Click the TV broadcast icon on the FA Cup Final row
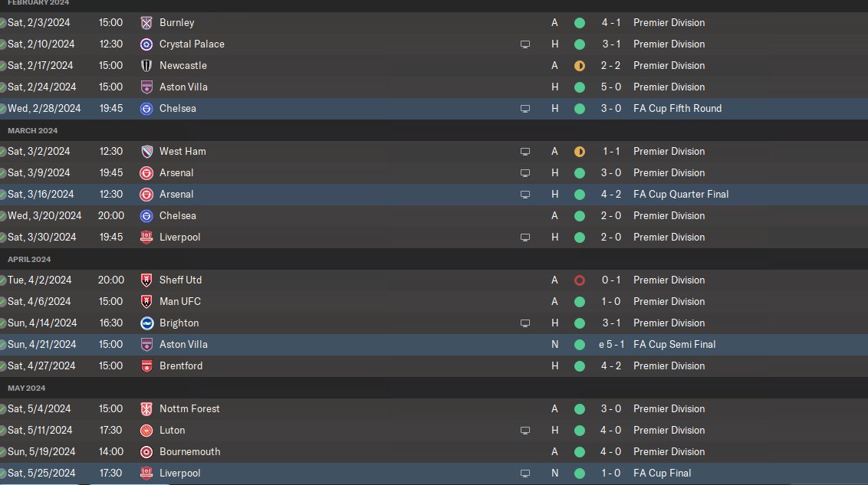868x485 pixels. [x=525, y=474]
